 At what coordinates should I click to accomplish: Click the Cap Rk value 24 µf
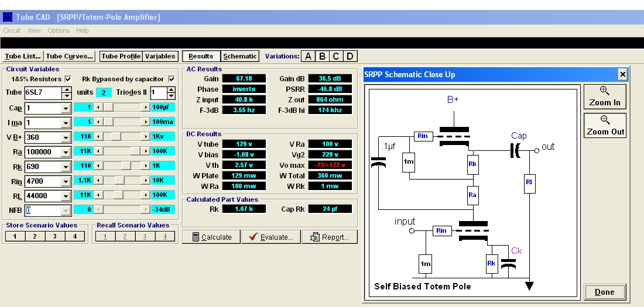pyautogui.click(x=330, y=209)
